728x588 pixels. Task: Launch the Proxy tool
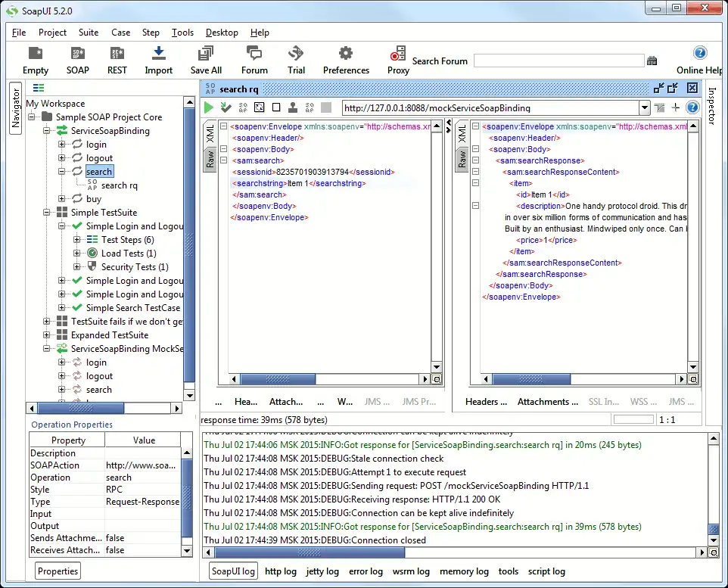coord(398,61)
